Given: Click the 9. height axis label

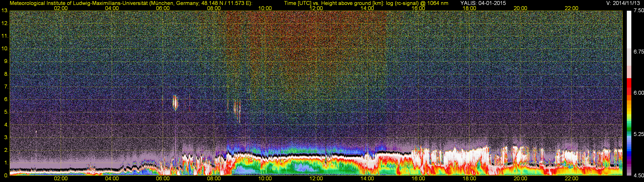Looking at the screenshot, I should pos(6,61).
